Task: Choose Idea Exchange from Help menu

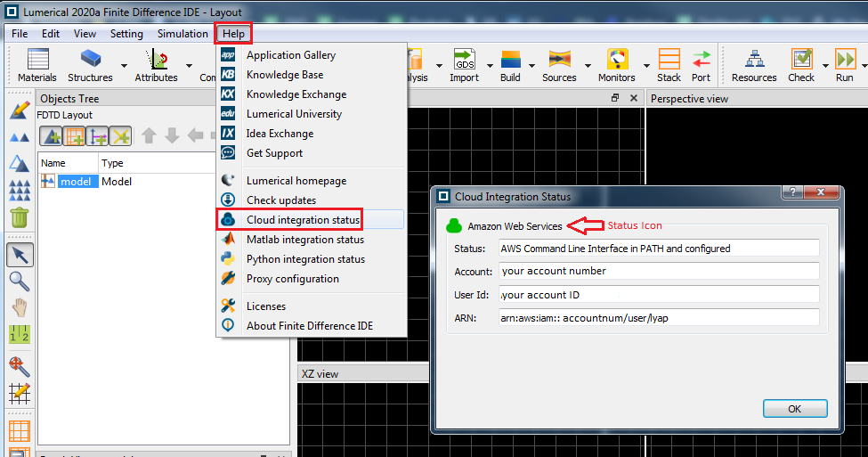Action: (311, 134)
